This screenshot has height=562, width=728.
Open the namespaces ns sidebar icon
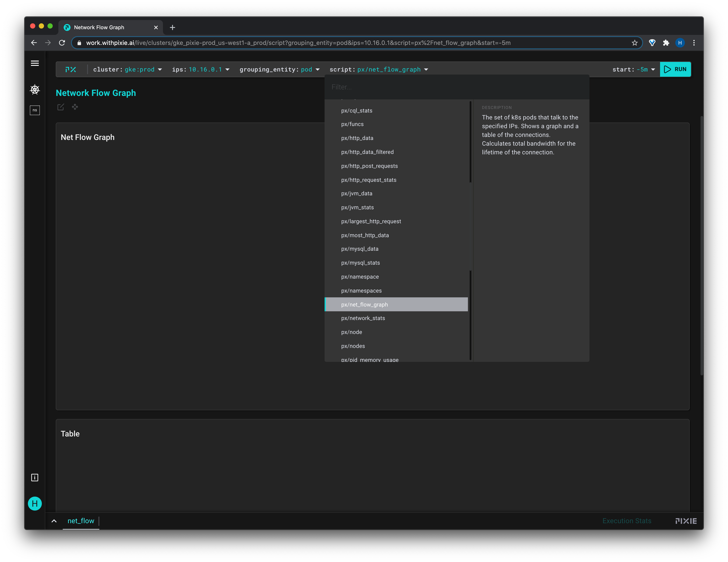pos(35,110)
